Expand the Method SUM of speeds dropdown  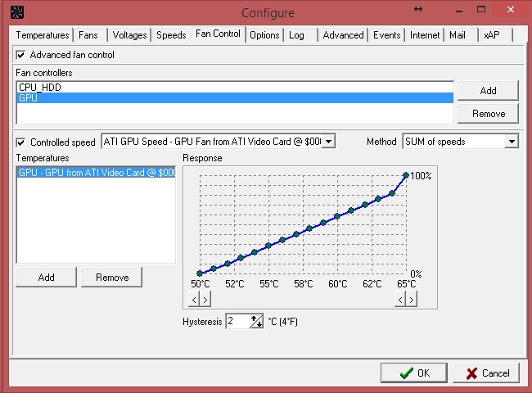pyautogui.click(x=512, y=142)
